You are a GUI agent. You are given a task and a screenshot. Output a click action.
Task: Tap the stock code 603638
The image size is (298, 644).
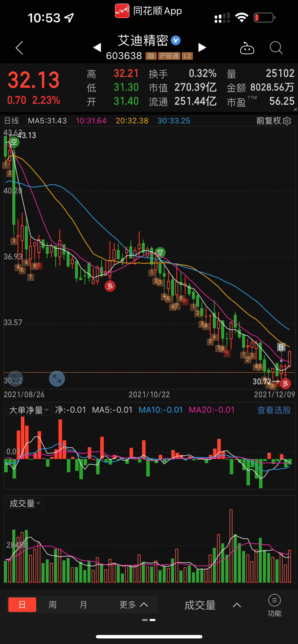124,56
